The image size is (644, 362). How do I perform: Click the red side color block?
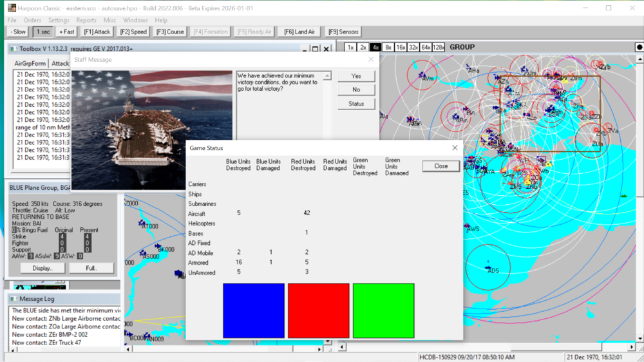[x=319, y=310]
